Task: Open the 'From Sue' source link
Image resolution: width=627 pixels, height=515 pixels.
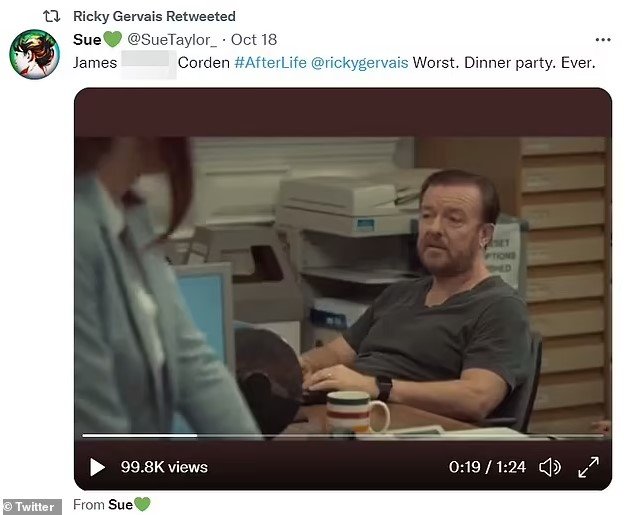Action: [x=112, y=505]
